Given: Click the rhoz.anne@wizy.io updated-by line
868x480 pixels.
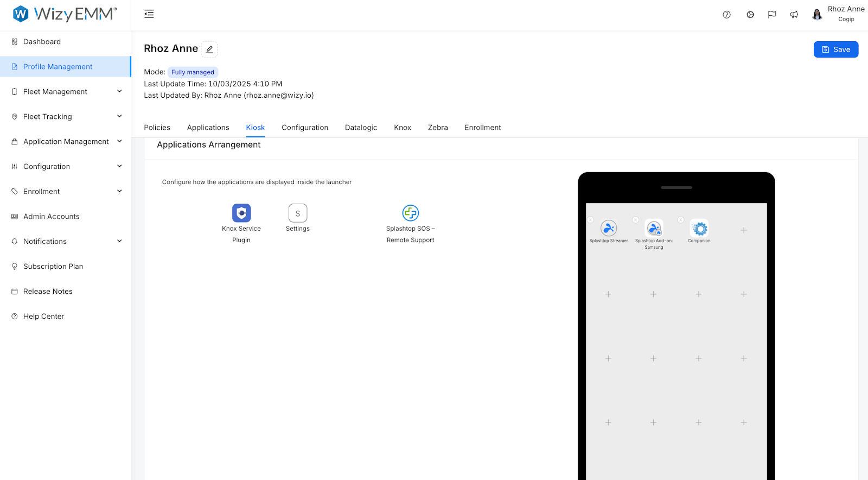Looking at the screenshot, I should pos(229,96).
